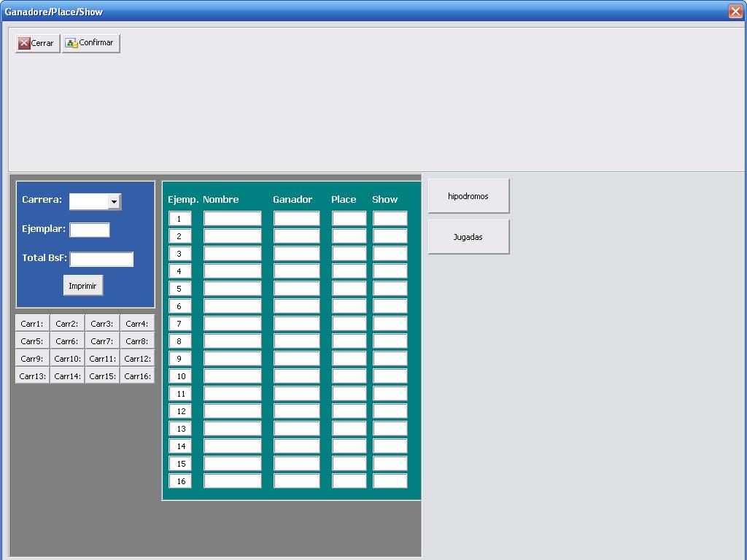Click the Place field for ejemplar 8
The image size is (747, 560).
349,341
